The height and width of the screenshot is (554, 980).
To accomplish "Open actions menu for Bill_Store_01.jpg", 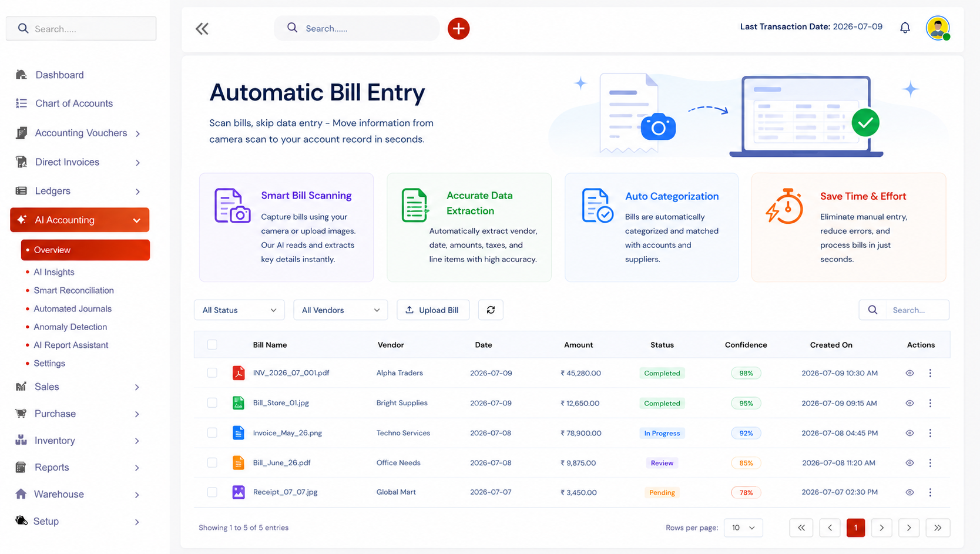I will coord(930,403).
